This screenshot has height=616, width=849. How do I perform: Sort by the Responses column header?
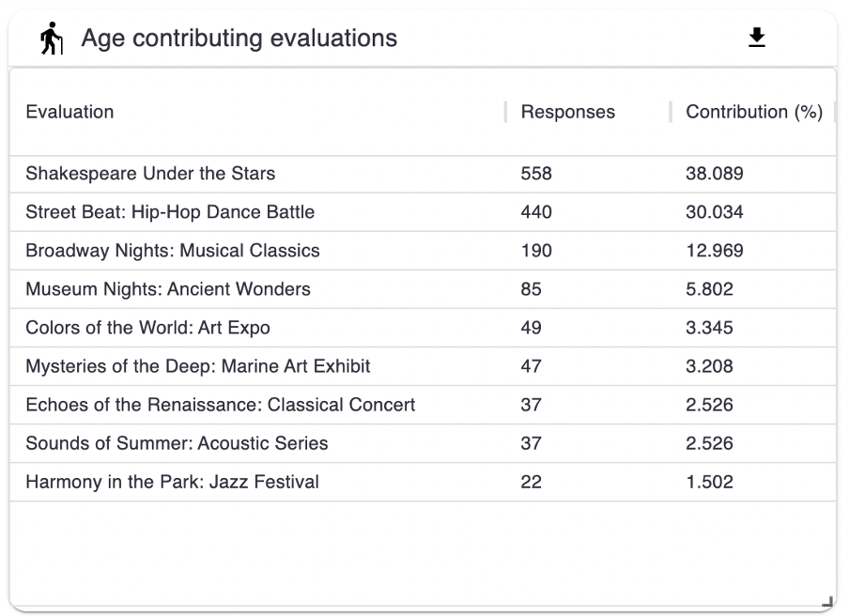coord(567,112)
